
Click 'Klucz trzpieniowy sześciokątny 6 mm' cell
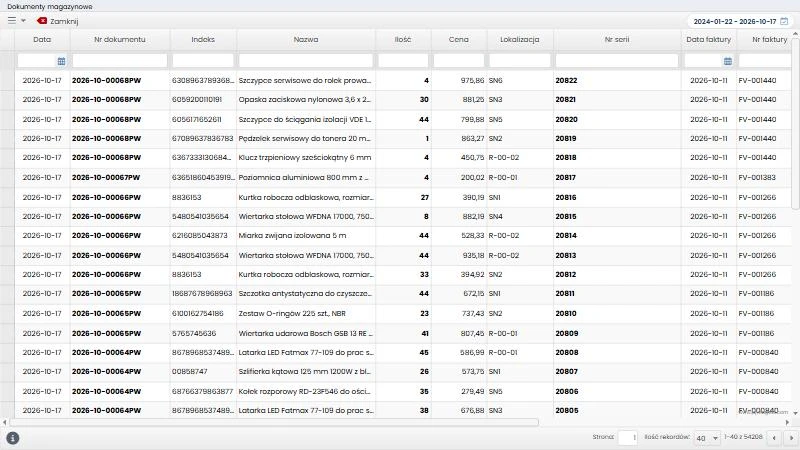click(x=305, y=158)
